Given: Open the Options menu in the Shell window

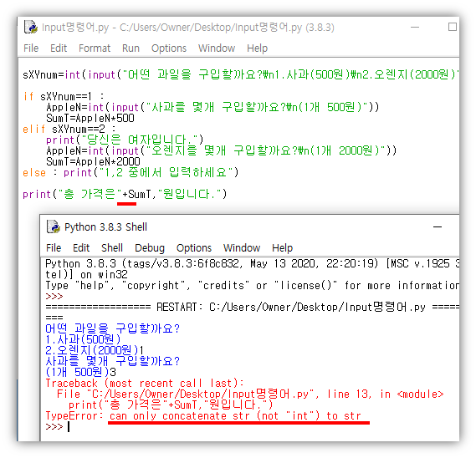Looking at the screenshot, I should click(194, 248).
